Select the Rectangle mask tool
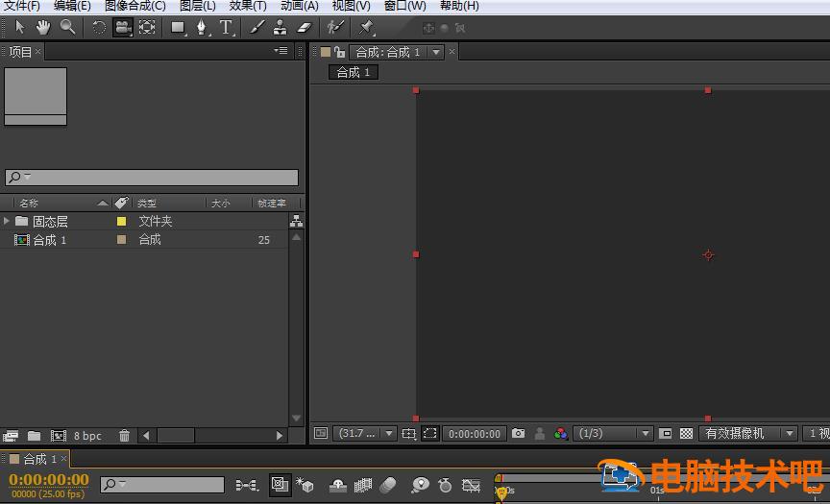Image resolution: width=830 pixels, height=504 pixels. click(178, 27)
